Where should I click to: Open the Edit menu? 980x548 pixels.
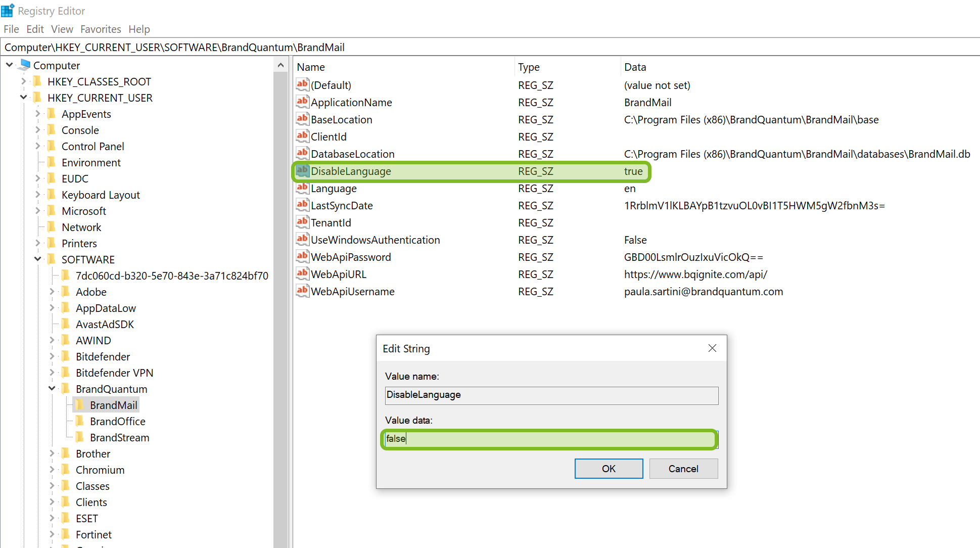pos(35,29)
